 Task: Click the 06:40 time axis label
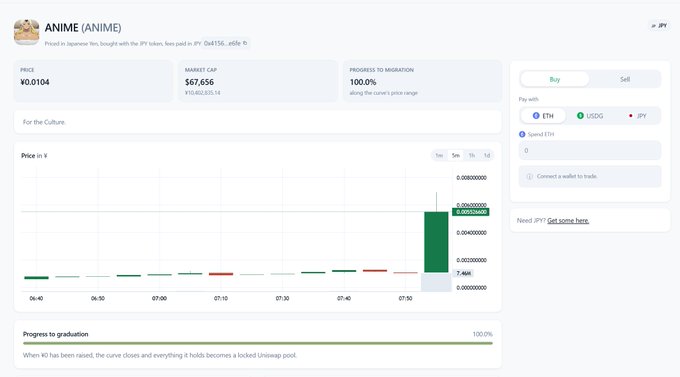click(x=36, y=298)
